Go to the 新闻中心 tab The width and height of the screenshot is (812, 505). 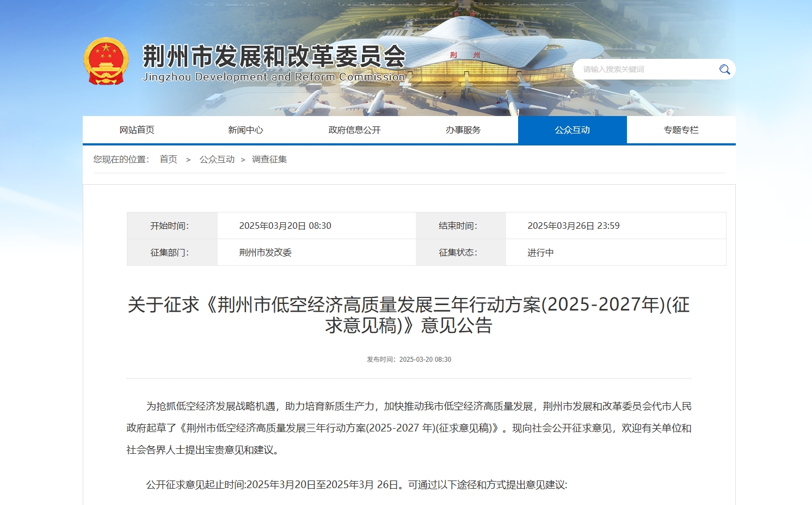pos(245,130)
